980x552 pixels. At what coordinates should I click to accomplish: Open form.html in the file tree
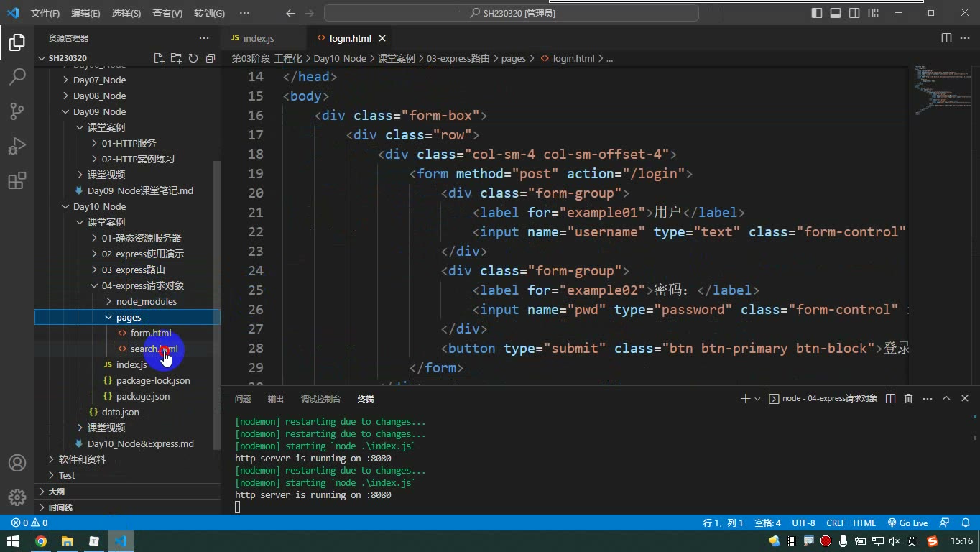150,333
